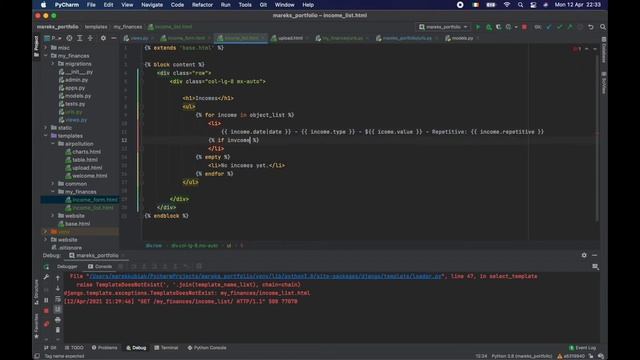
Task: Open Search Everywhere magnifier in toolbar
Action: click(x=603, y=27)
